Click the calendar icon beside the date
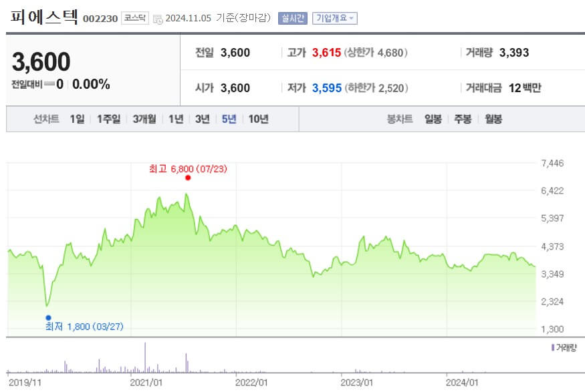The image size is (585, 392). coord(157,20)
